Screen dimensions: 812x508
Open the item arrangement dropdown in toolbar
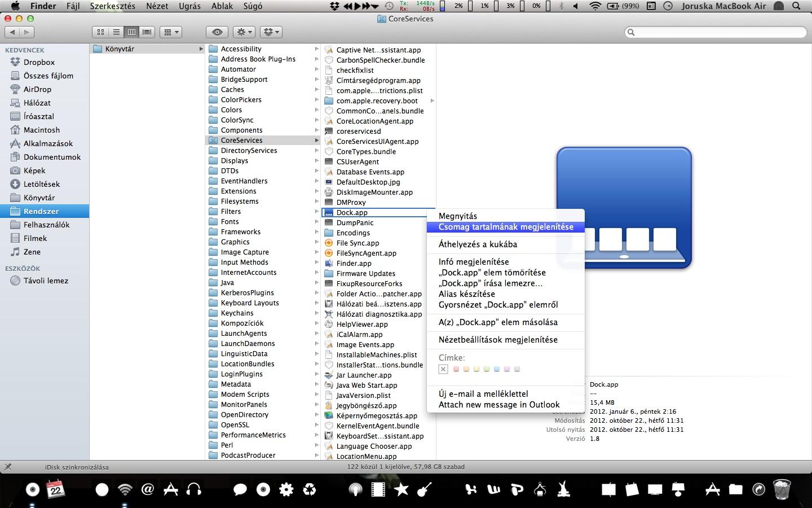(x=170, y=32)
